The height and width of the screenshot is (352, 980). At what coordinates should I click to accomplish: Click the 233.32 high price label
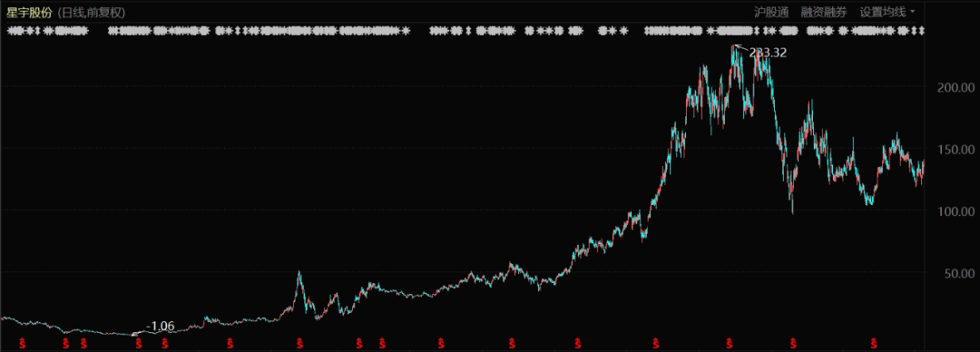(768, 54)
